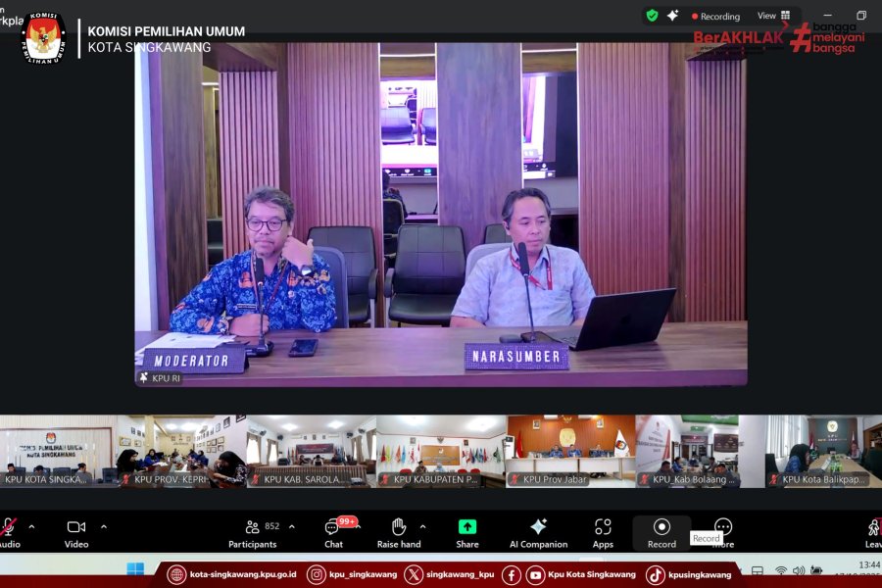This screenshot has height=588, width=882.
Task: Expand the audio options arrow
Action: pyautogui.click(x=31, y=526)
